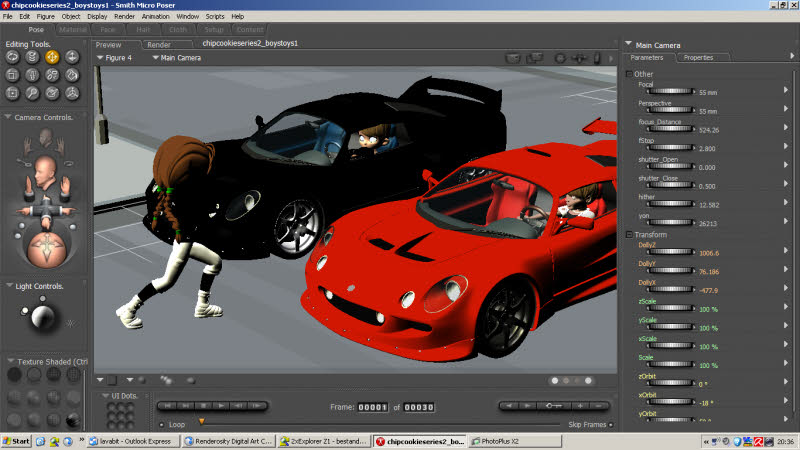Select the Rotate editing tool
The image size is (800, 450).
click(x=12, y=57)
